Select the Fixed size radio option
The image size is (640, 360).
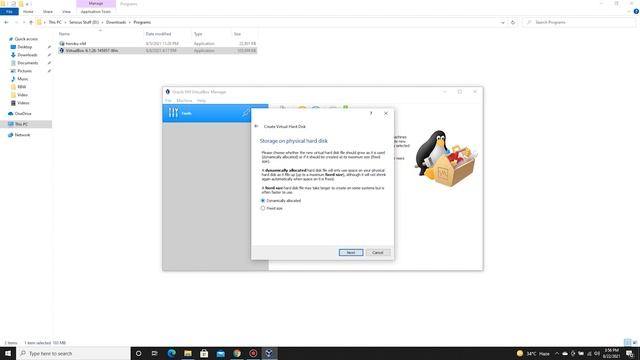point(271,208)
